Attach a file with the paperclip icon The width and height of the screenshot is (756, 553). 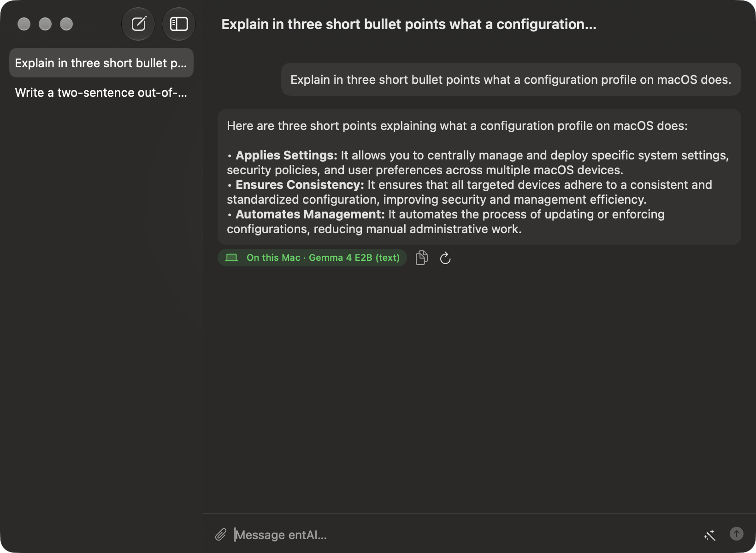[221, 535]
